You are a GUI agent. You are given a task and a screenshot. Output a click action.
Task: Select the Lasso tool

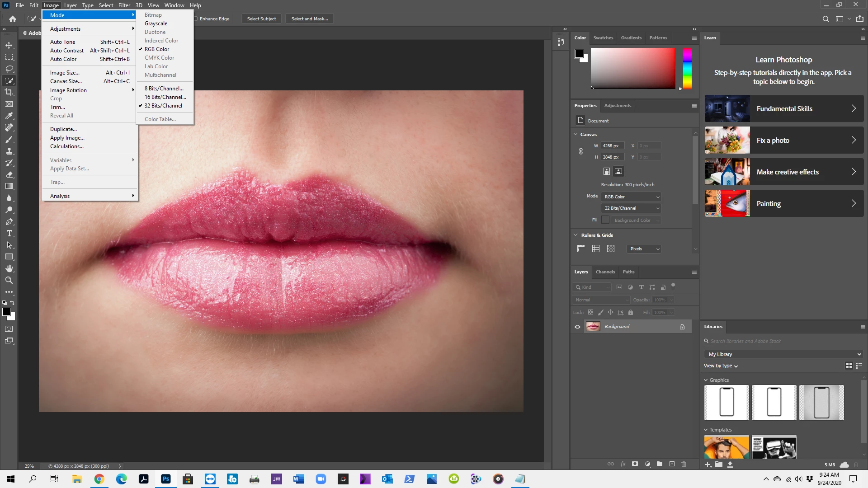pyautogui.click(x=9, y=69)
